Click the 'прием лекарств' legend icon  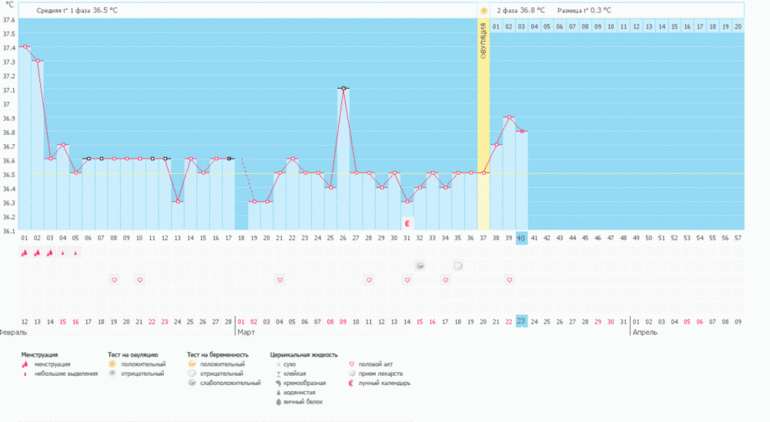tap(352, 373)
